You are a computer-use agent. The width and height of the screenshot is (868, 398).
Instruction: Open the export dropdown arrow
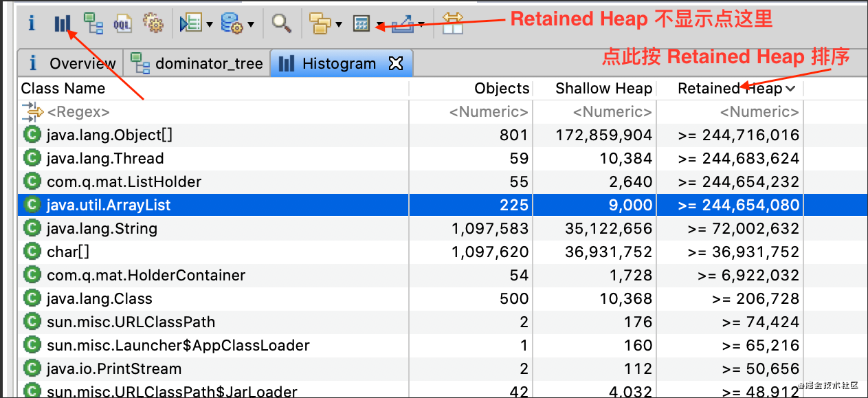click(x=421, y=25)
